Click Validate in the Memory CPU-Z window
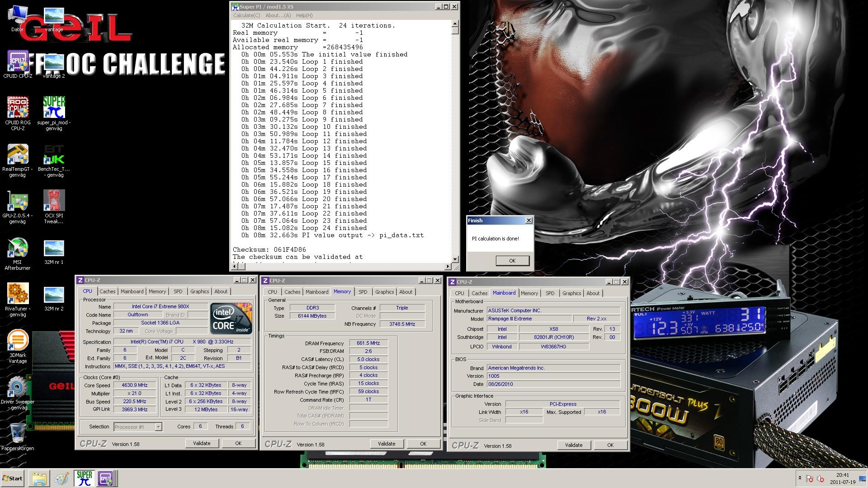Image resolution: width=868 pixels, height=488 pixels. (x=387, y=444)
